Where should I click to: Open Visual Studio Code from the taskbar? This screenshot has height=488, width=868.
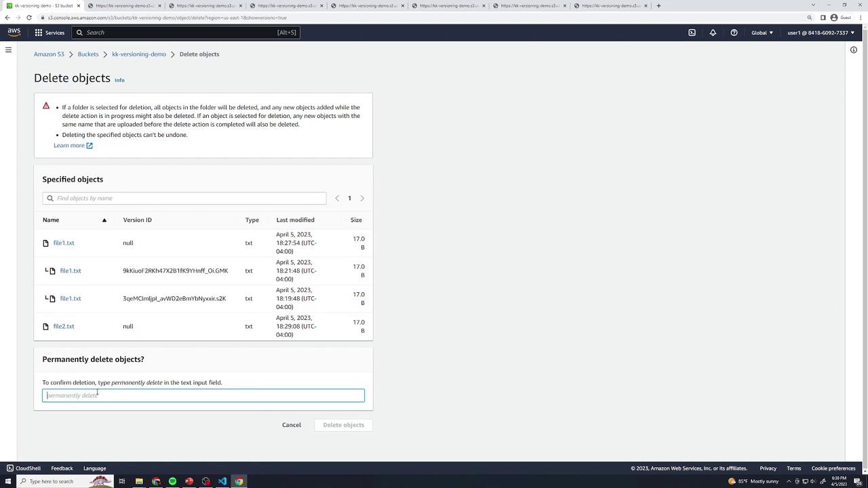(222, 481)
